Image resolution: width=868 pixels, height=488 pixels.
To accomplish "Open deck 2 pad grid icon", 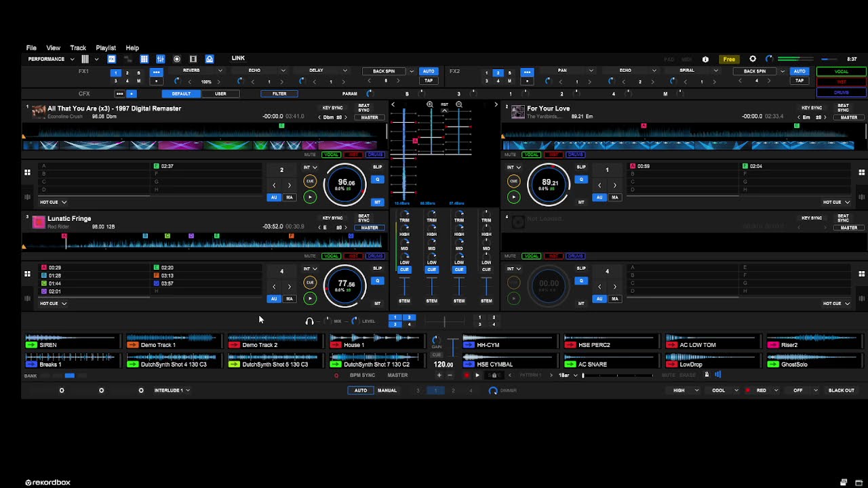I will (x=862, y=172).
